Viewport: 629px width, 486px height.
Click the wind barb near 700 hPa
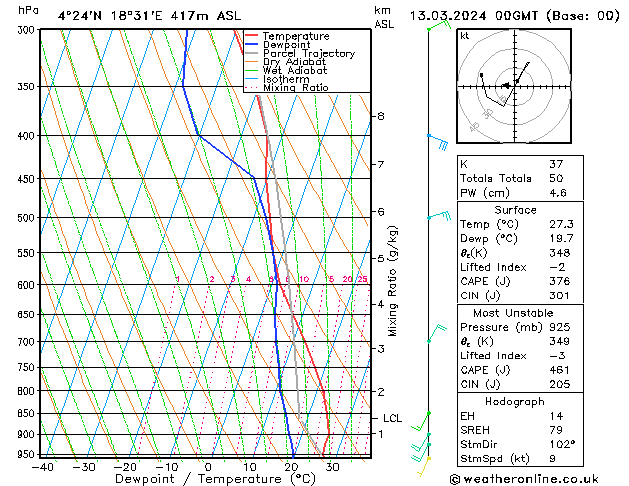pos(435,333)
